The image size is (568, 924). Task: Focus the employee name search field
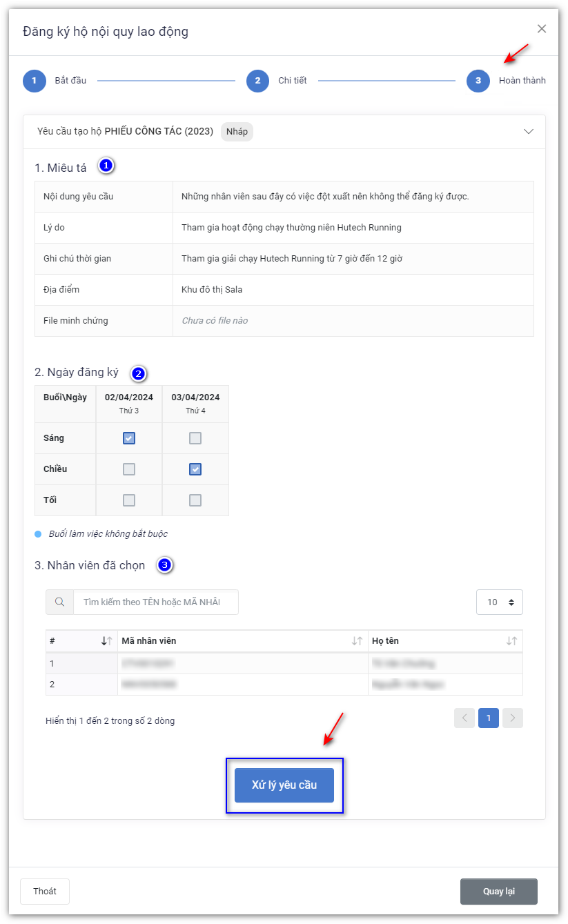click(155, 602)
